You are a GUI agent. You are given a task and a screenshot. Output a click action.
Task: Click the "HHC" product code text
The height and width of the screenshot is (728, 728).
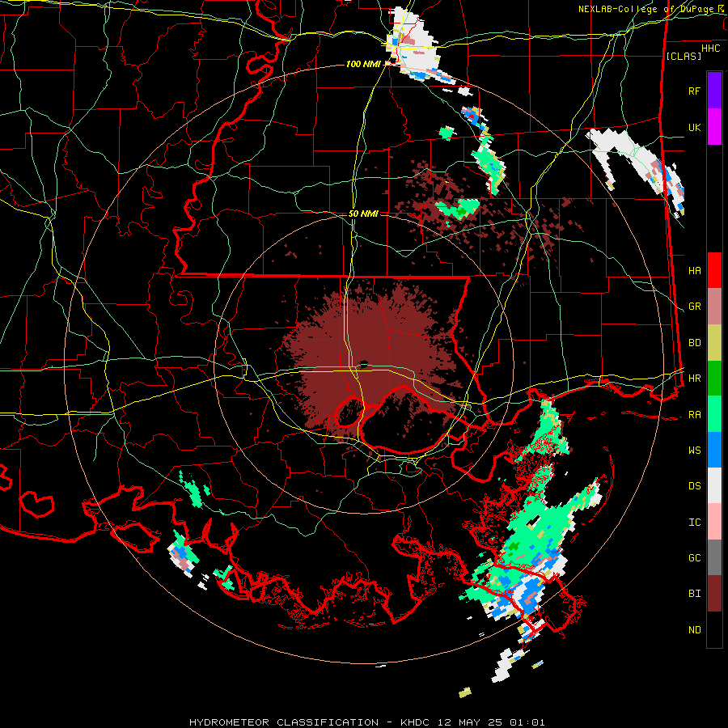[x=711, y=49]
